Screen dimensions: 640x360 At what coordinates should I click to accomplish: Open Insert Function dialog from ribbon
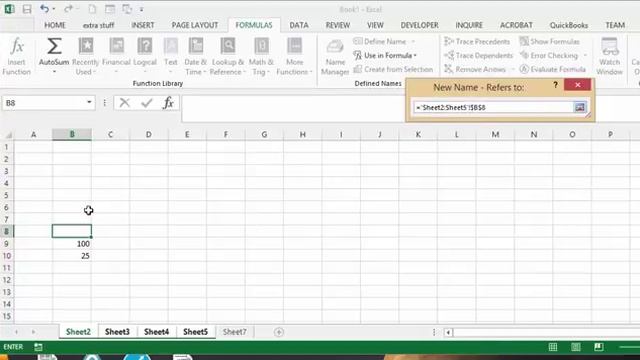[16, 56]
